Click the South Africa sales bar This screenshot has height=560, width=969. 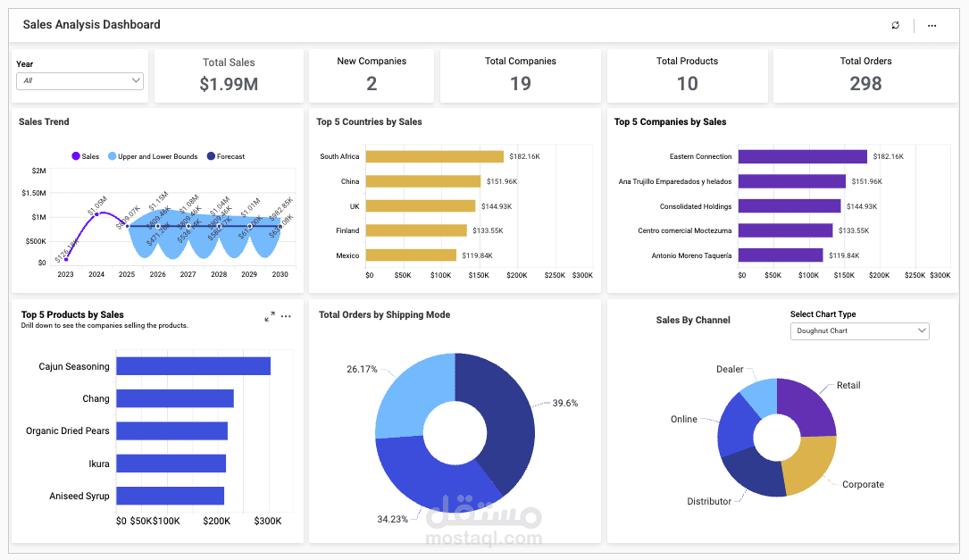[434, 156]
